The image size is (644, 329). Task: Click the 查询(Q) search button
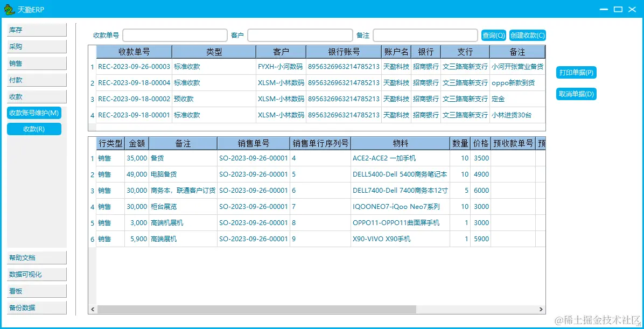coord(493,35)
